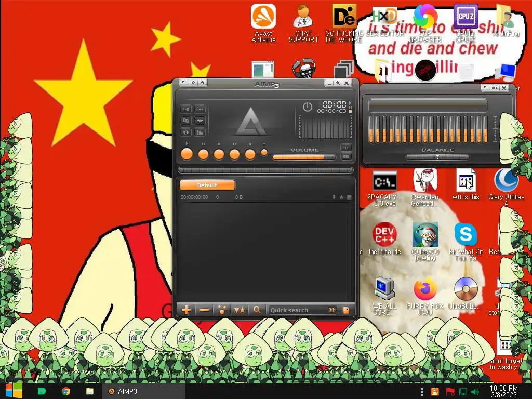Start playback with the orange Play button

pos(187,154)
